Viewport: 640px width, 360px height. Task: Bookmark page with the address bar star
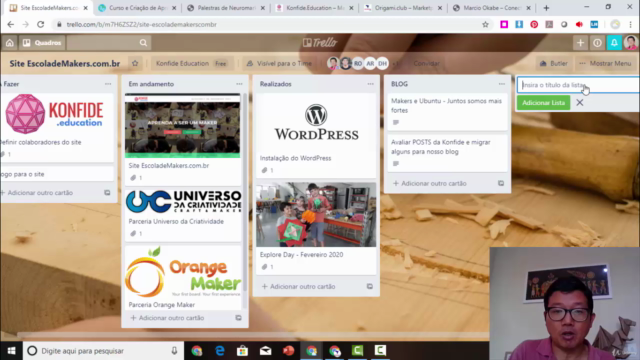[x=485, y=24]
